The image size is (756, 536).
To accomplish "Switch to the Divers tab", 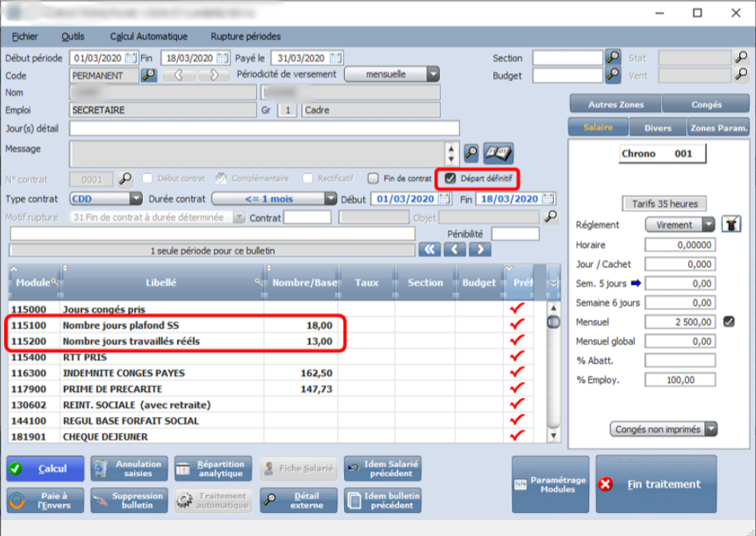I will (x=658, y=128).
